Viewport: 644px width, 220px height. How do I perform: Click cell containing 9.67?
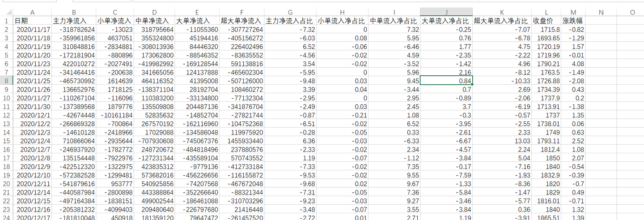pos(394,183)
